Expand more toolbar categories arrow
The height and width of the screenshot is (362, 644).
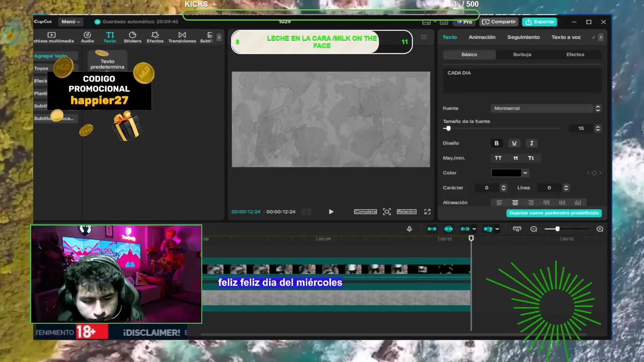tap(219, 37)
